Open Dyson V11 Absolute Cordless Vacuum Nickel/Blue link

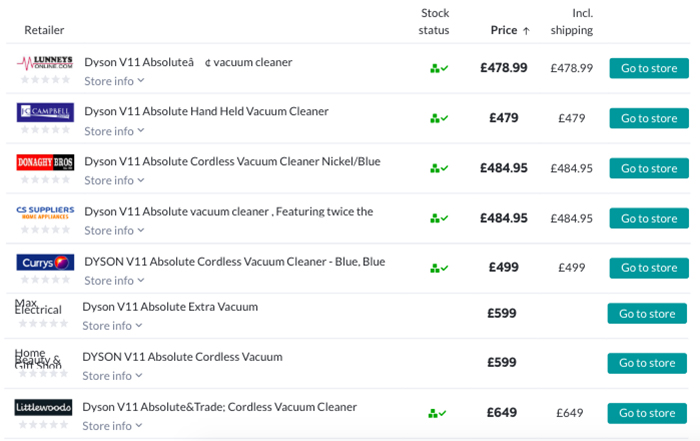pyautogui.click(x=232, y=161)
